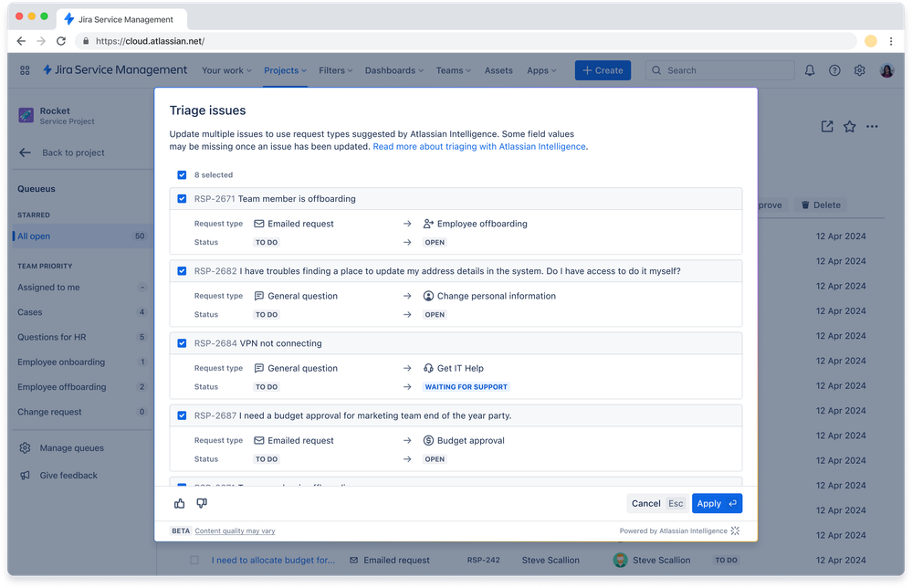Click Manage queues
This screenshot has width=912, height=588.
71,447
